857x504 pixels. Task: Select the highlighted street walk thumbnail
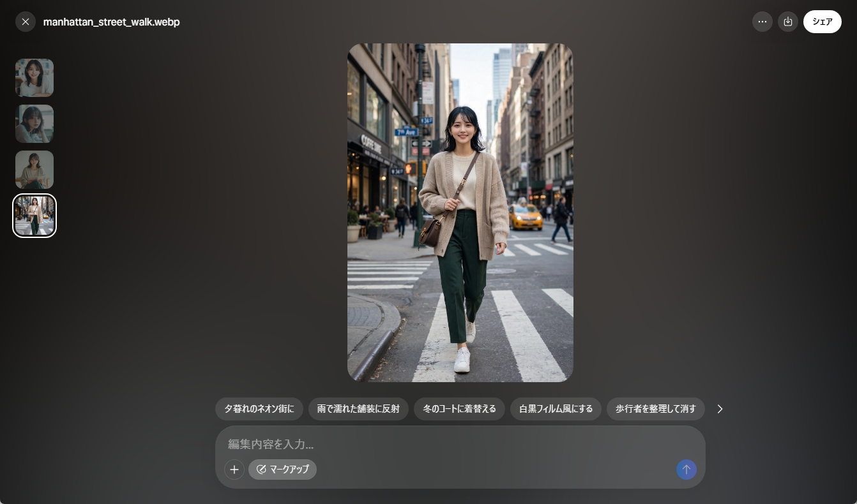34,216
